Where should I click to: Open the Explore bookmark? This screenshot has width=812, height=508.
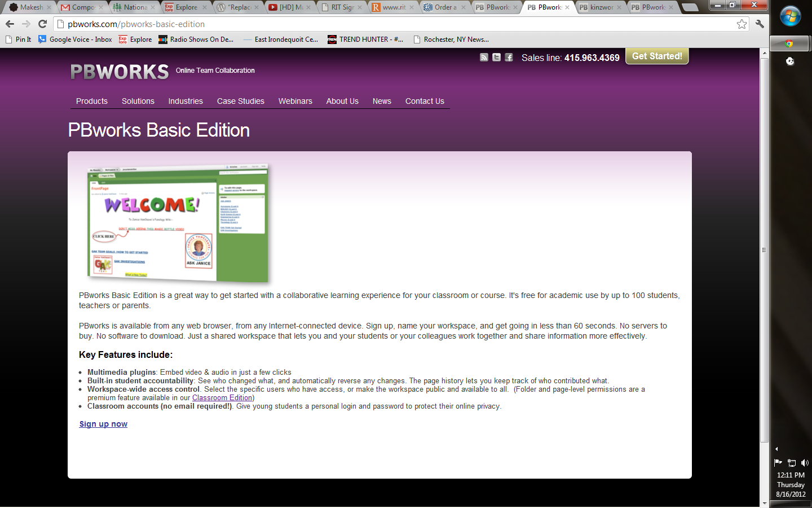pyautogui.click(x=135, y=40)
